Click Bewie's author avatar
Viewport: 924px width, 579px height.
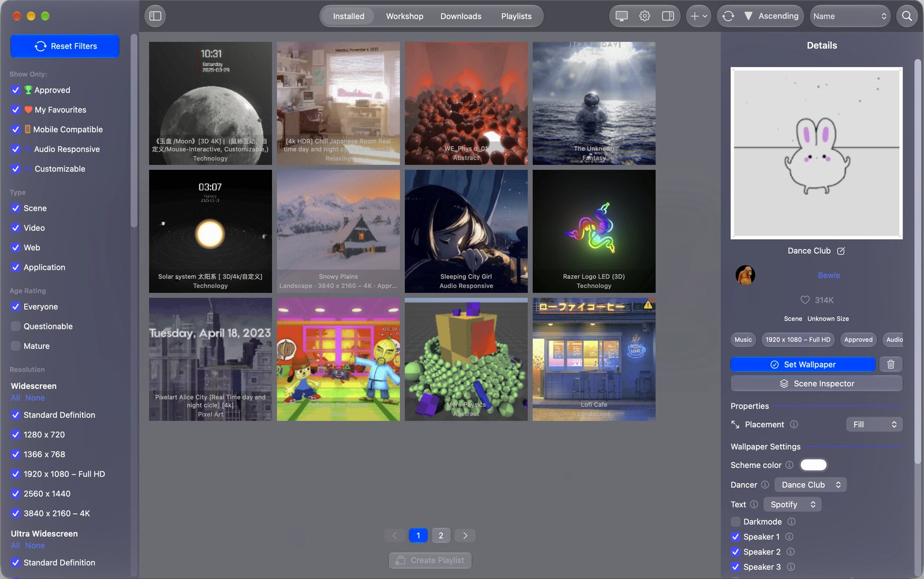(x=745, y=275)
